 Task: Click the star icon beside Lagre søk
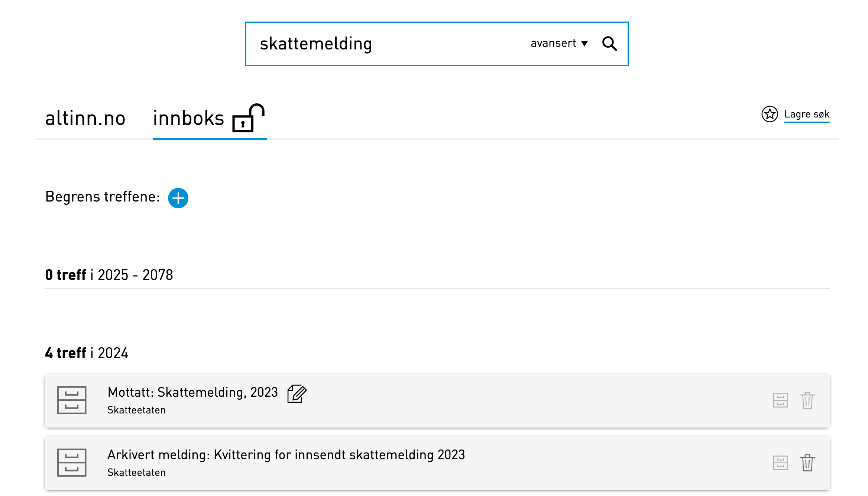770,114
